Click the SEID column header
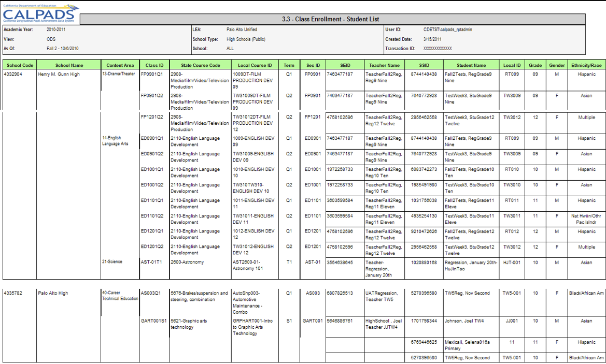 [345, 65]
